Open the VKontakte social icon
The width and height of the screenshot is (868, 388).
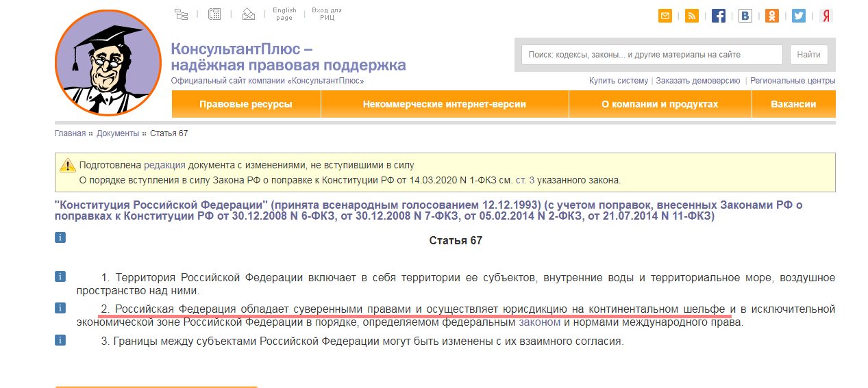[745, 16]
